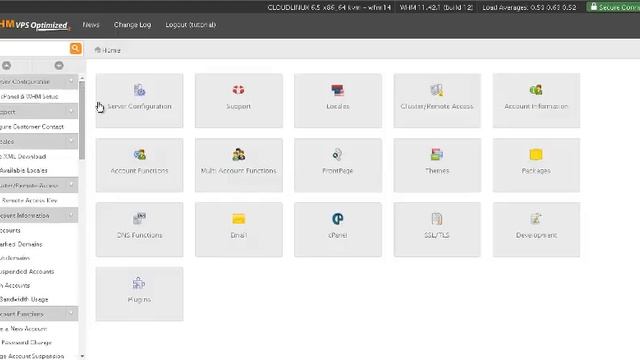This screenshot has width=640, height=360.
Task: Click the Home breadcrumb text
Action: (111, 50)
